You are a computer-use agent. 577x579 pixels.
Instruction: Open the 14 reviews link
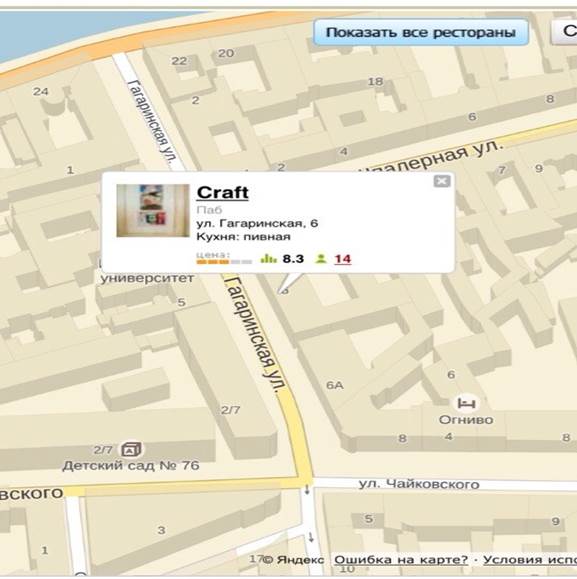(343, 259)
